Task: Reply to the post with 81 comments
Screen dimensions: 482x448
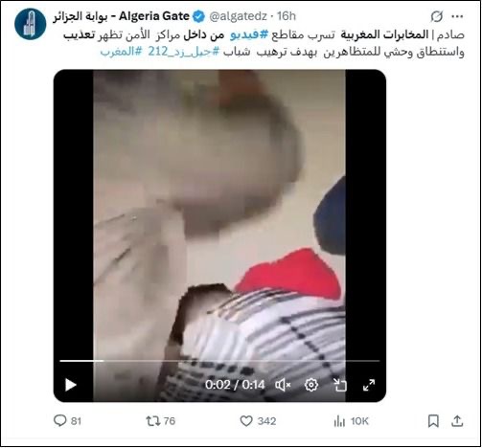Action: coord(67,421)
